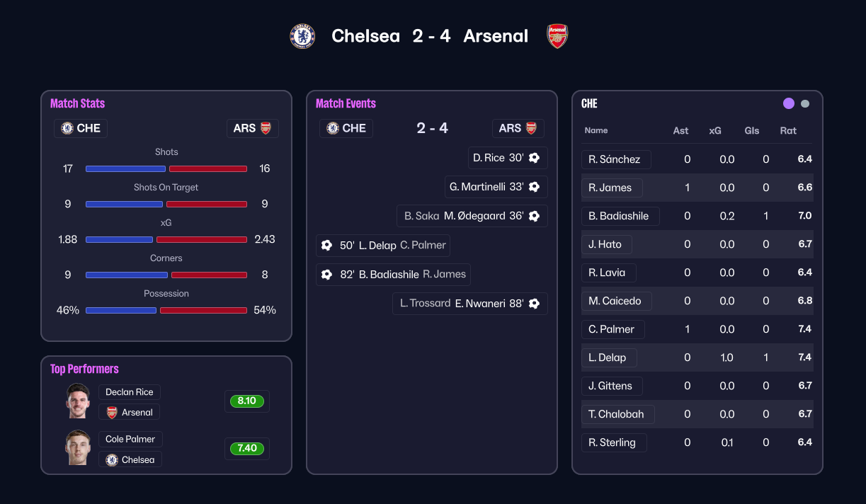Image resolution: width=866 pixels, height=504 pixels.
Task: Click the goal icon beside B. Badiashile 82'
Action: point(326,275)
